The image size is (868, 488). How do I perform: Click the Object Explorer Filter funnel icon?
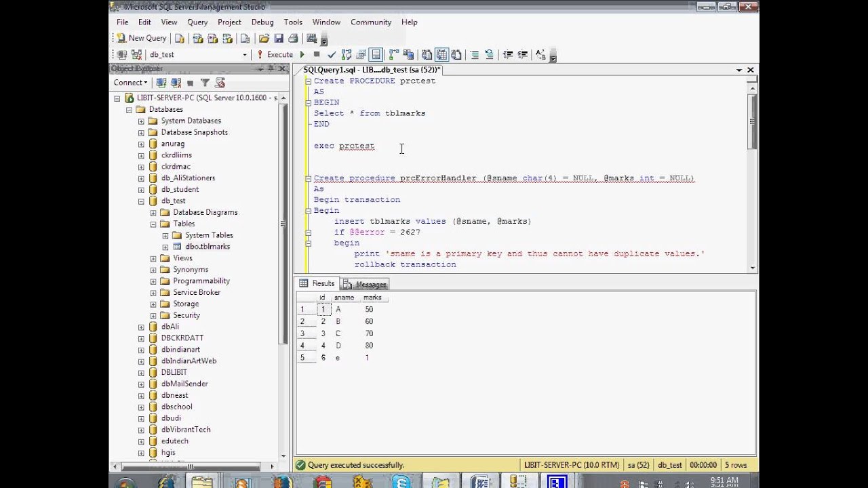point(205,83)
